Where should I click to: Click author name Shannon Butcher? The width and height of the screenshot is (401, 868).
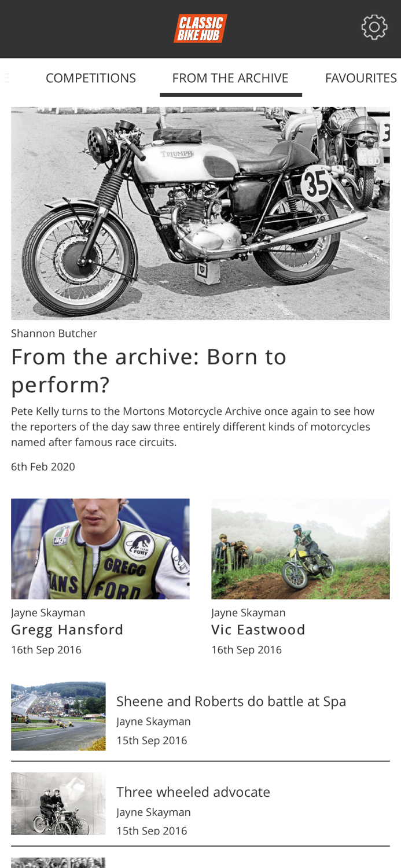pos(54,333)
